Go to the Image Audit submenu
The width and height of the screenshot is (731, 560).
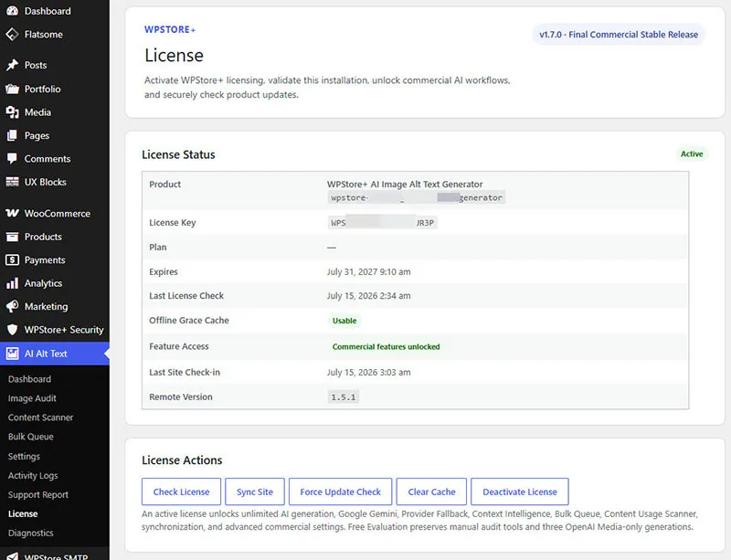tap(32, 398)
